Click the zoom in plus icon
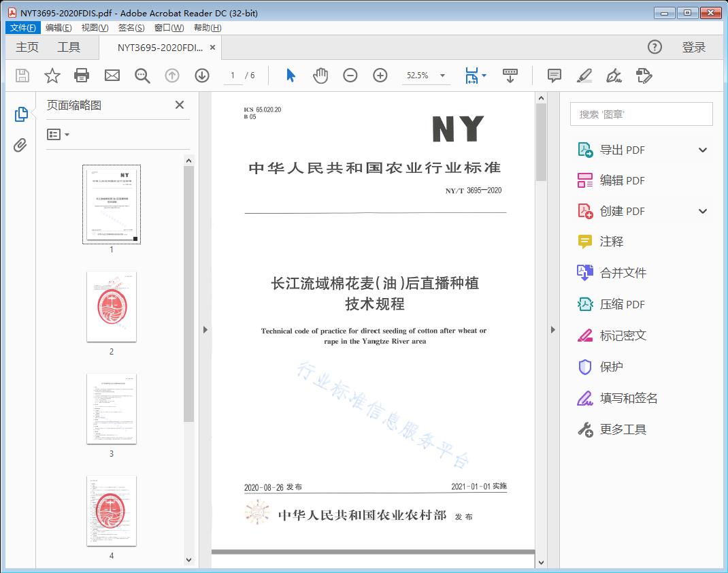The width and height of the screenshot is (728, 573). 380,76
